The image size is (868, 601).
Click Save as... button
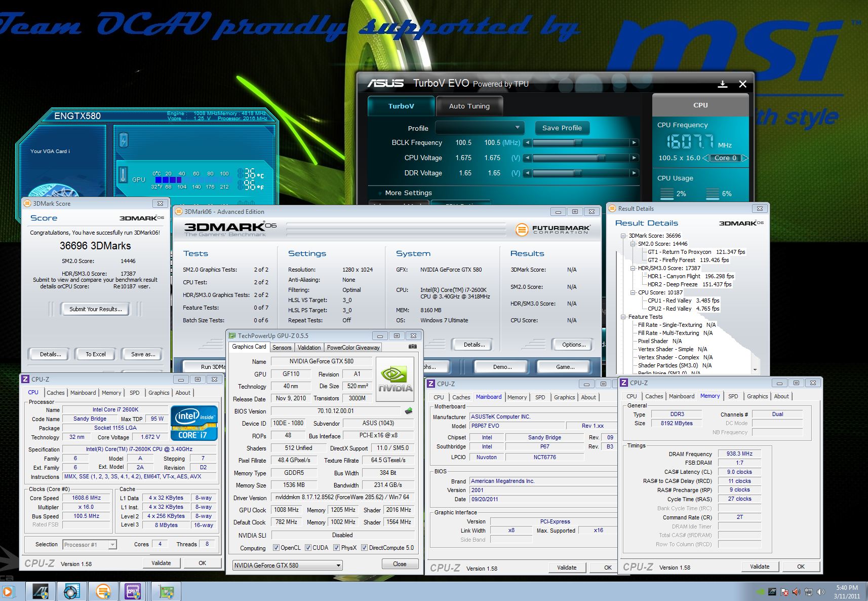coord(143,354)
